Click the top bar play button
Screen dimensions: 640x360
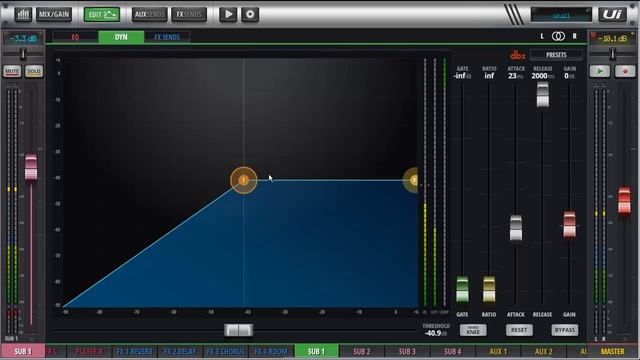(x=228, y=15)
